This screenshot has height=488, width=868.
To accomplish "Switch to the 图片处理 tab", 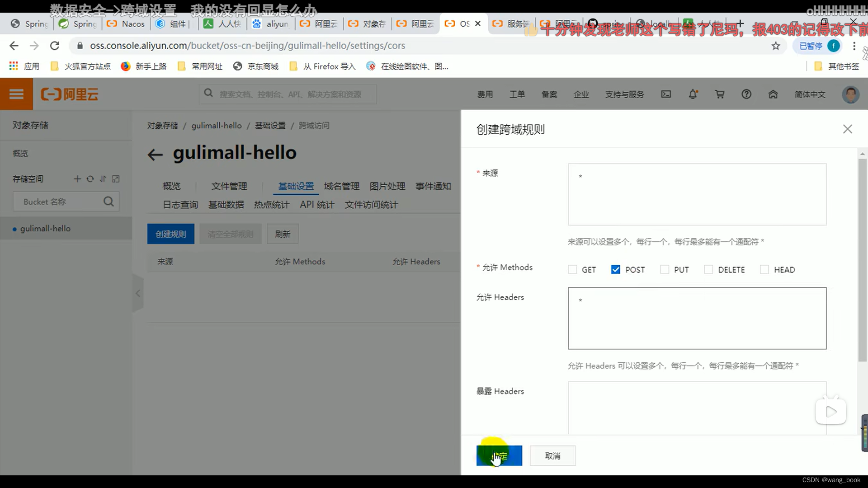I will point(387,186).
